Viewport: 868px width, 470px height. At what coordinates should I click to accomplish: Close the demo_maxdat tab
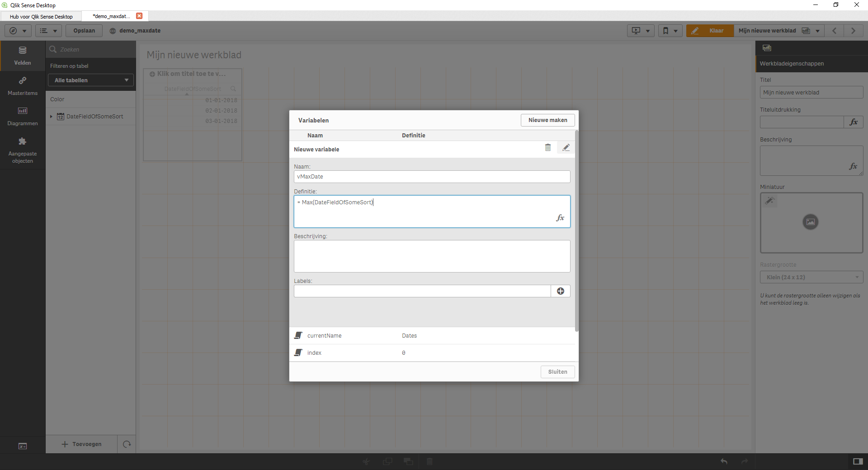(139, 16)
